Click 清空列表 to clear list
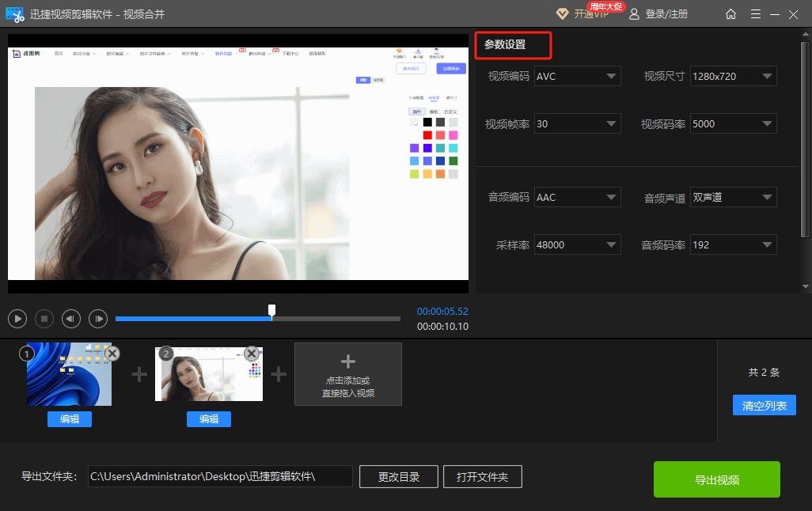Image resolution: width=812 pixels, height=511 pixels. click(x=764, y=405)
